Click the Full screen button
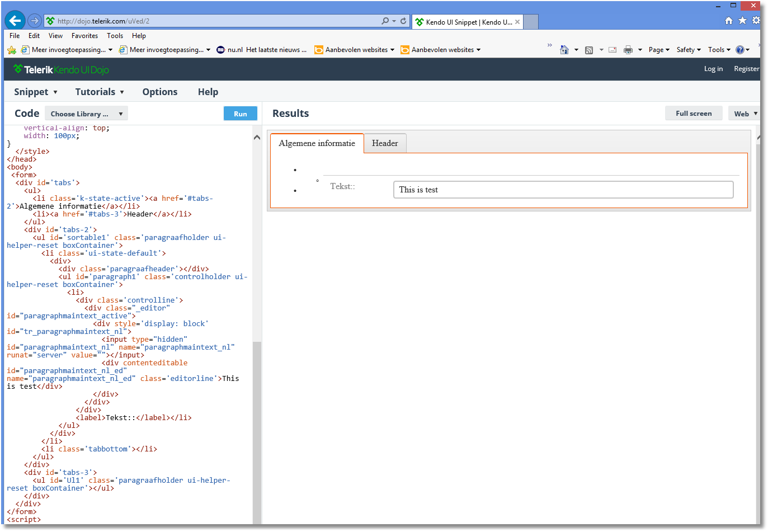 [x=693, y=114]
